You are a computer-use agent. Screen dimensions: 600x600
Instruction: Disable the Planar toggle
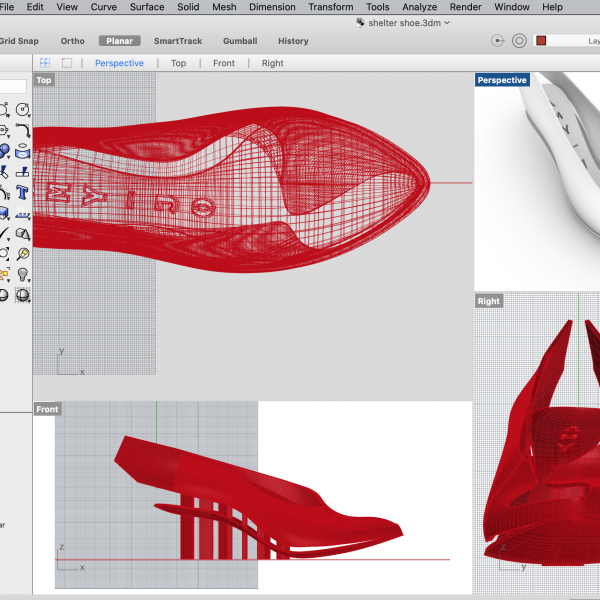(120, 41)
